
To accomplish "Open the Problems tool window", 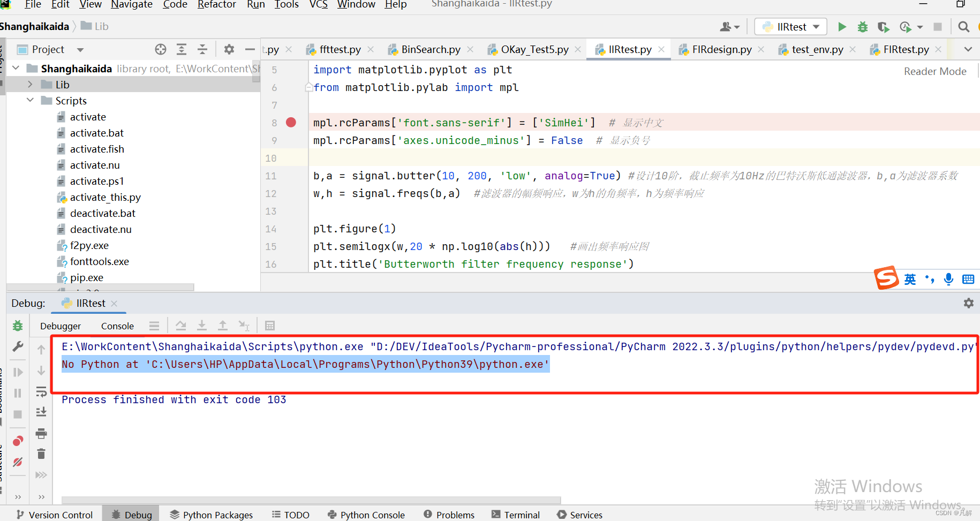I will click(449, 515).
